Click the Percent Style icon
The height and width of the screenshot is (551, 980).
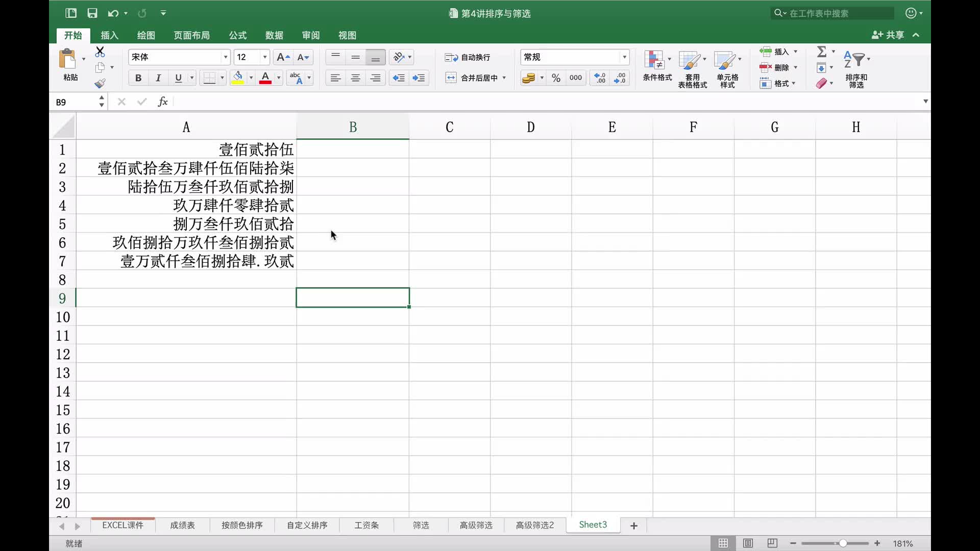coord(556,78)
